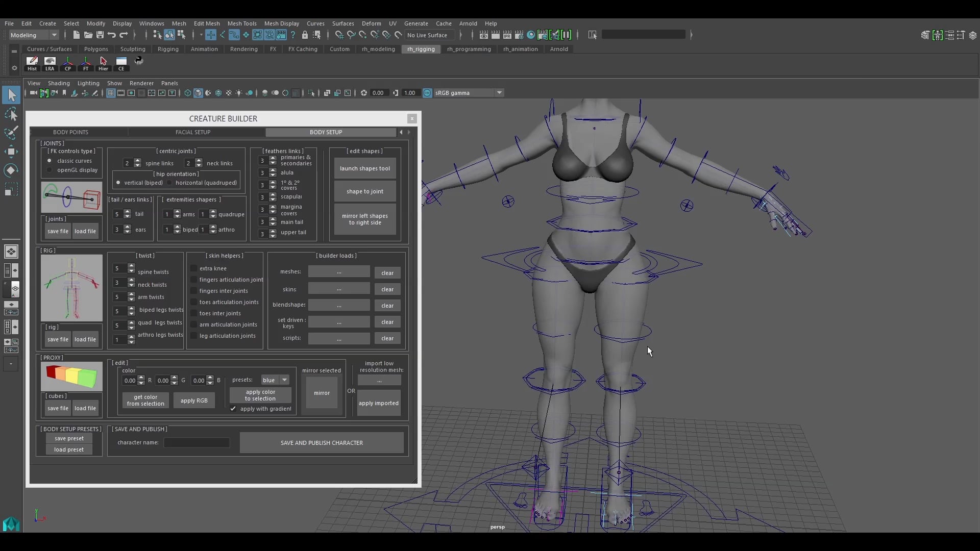Click the Rotate tool in toolbox

coord(11,170)
